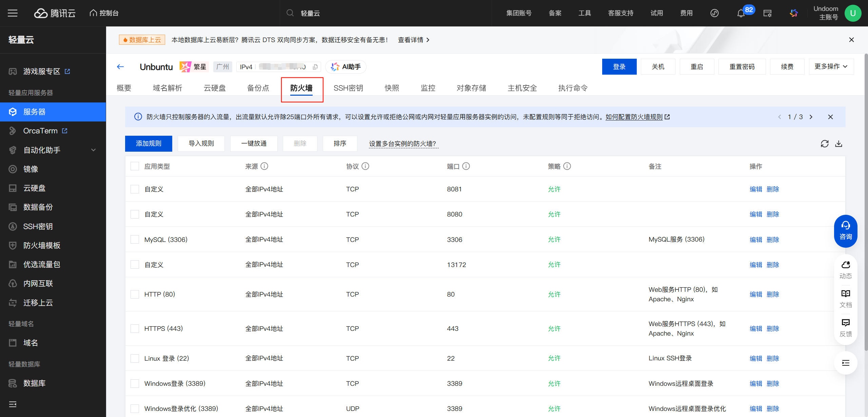
Task: Switch to the SSH密钥 tab
Action: (x=348, y=88)
